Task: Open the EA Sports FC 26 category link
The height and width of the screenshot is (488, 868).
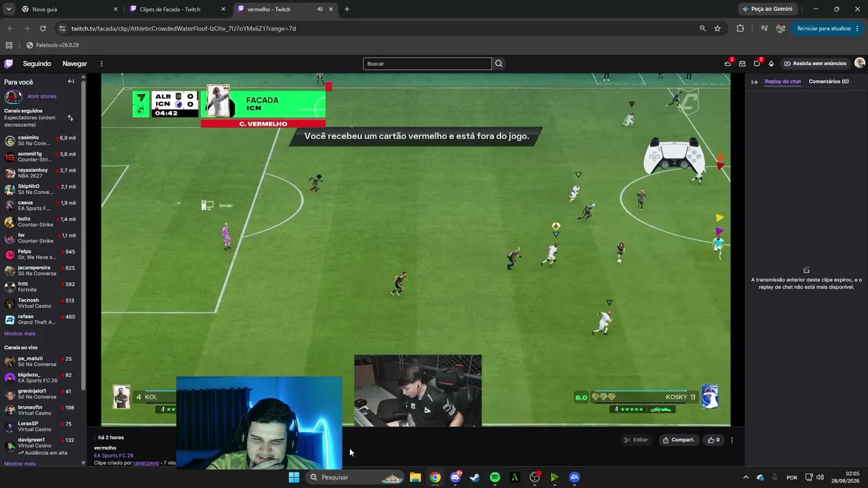Action: click(x=114, y=455)
